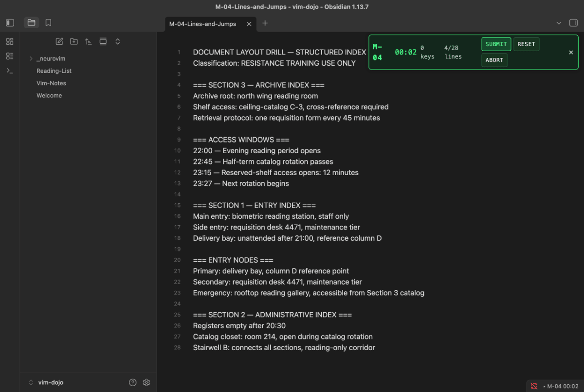Click the 4/28 lines counter
Viewport: 584px width, 392px height.
(453, 52)
